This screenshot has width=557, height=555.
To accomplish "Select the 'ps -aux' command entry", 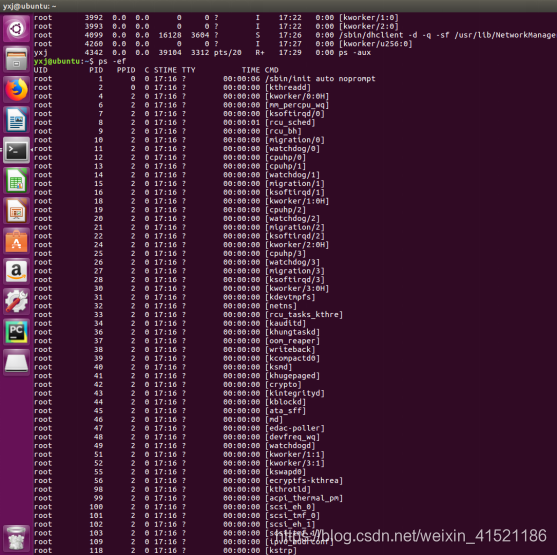I will pos(355,53).
